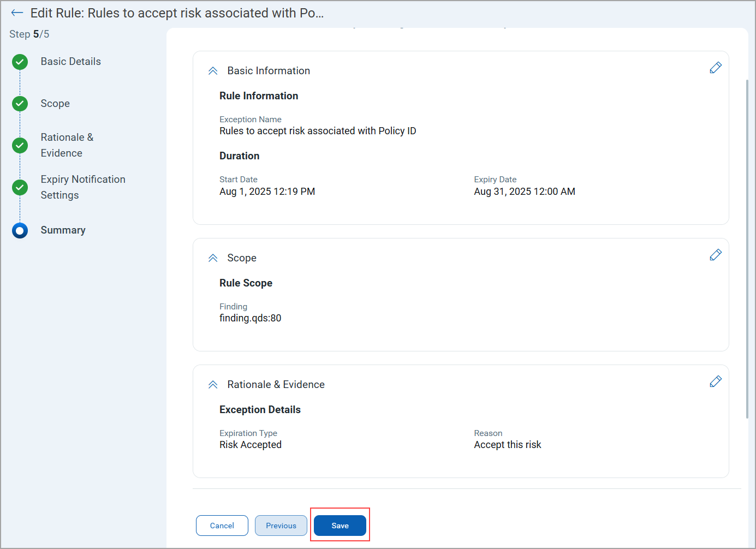Click the Expiry Notification Settings checkmark icon
Viewport: 756px width, 549px height.
click(x=20, y=187)
